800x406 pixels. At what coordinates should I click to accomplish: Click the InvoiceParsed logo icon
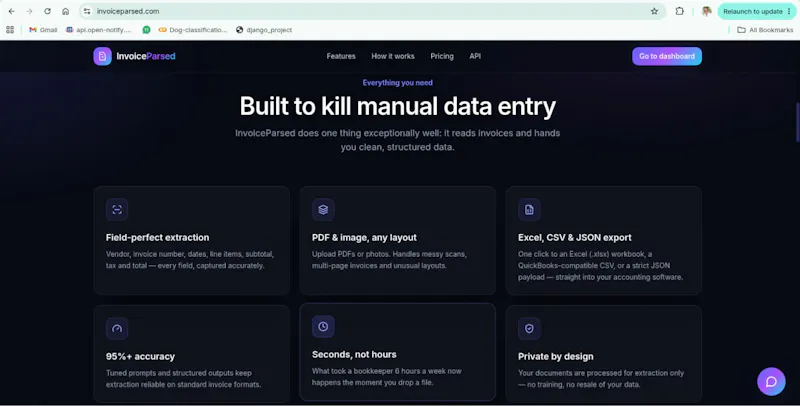click(x=102, y=56)
